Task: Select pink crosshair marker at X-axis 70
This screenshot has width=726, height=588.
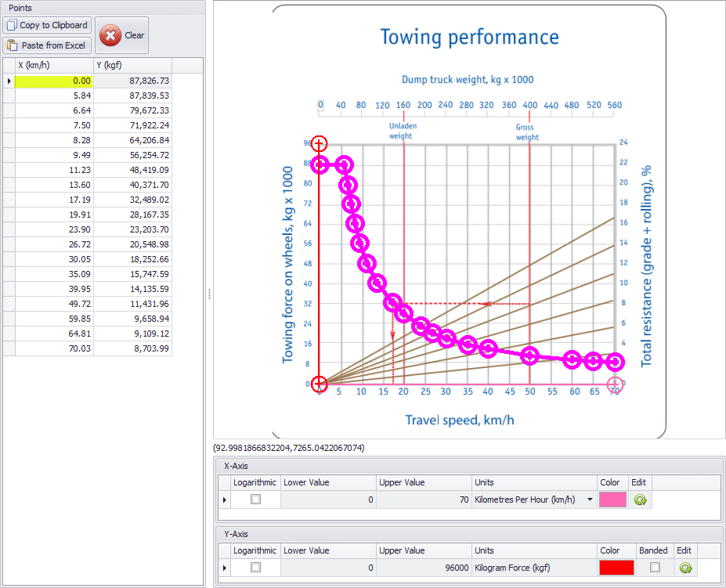Action: click(616, 384)
